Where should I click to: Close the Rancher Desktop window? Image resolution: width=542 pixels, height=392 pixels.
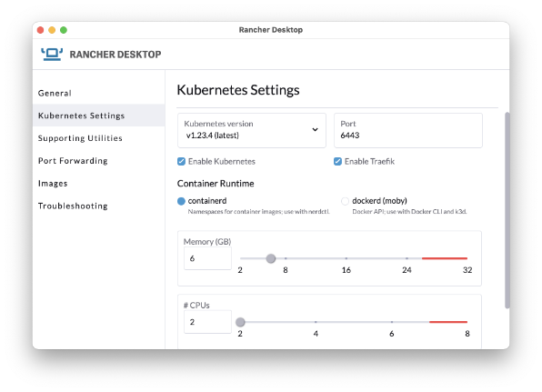40,30
